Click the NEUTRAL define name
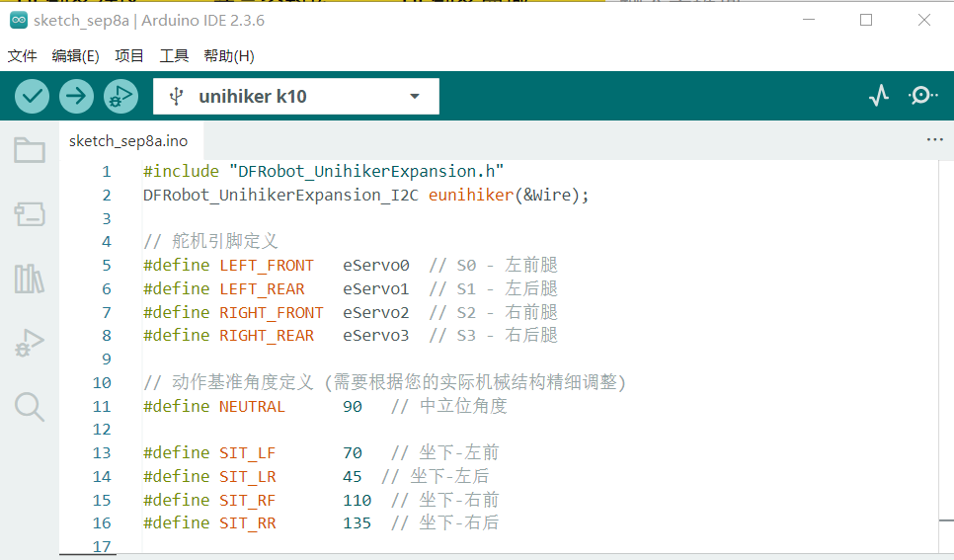The height and width of the screenshot is (560, 954). pos(252,407)
